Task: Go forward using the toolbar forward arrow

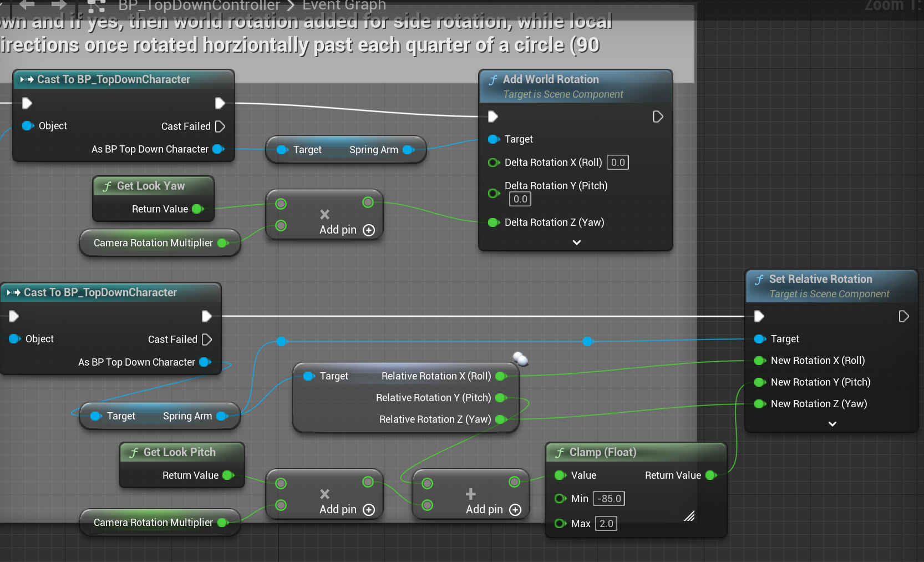Action: (x=59, y=4)
